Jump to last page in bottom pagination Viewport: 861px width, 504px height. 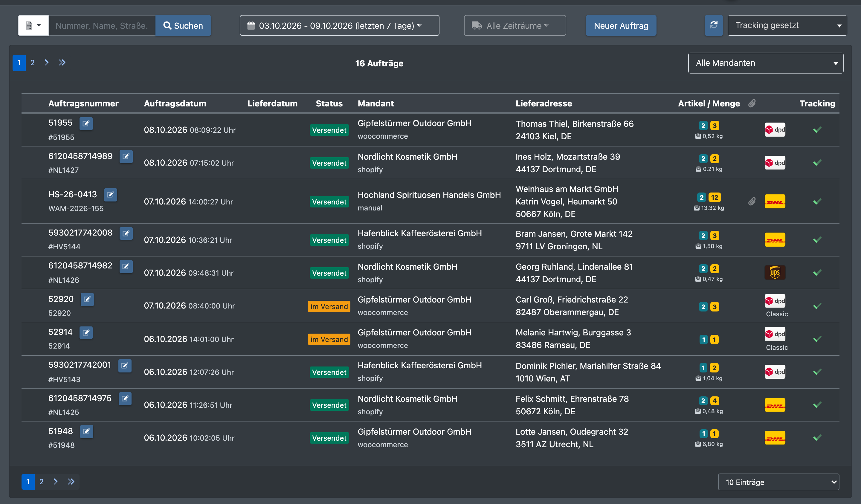(x=71, y=482)
